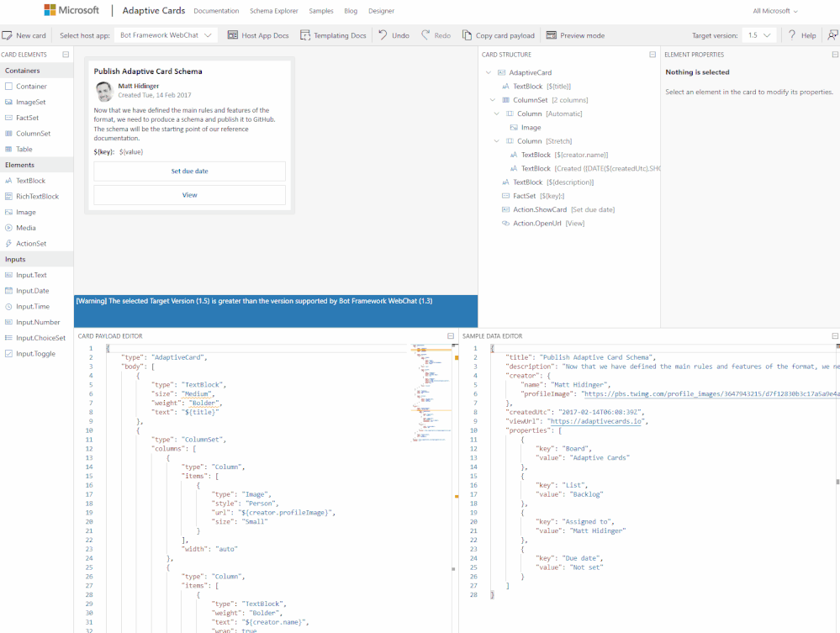Collapse the Column [Automatic] node
Image resolution: width=840 pixels, height=633 pixels.
pos(496,113)
